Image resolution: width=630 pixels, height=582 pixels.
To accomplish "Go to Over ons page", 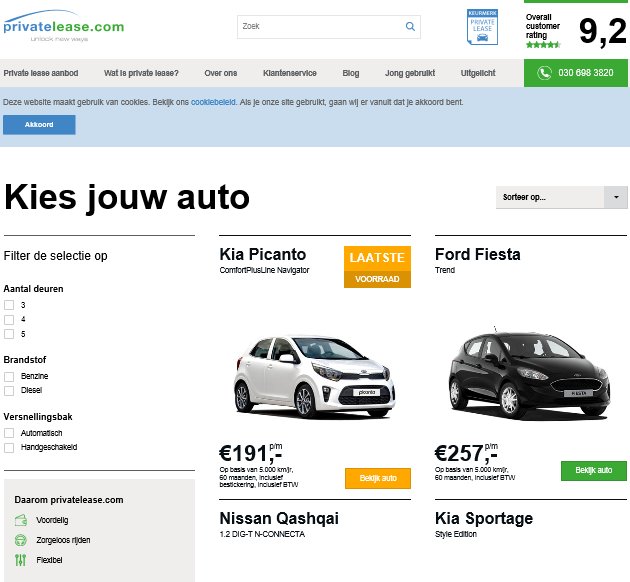I will tap(221, 73).
